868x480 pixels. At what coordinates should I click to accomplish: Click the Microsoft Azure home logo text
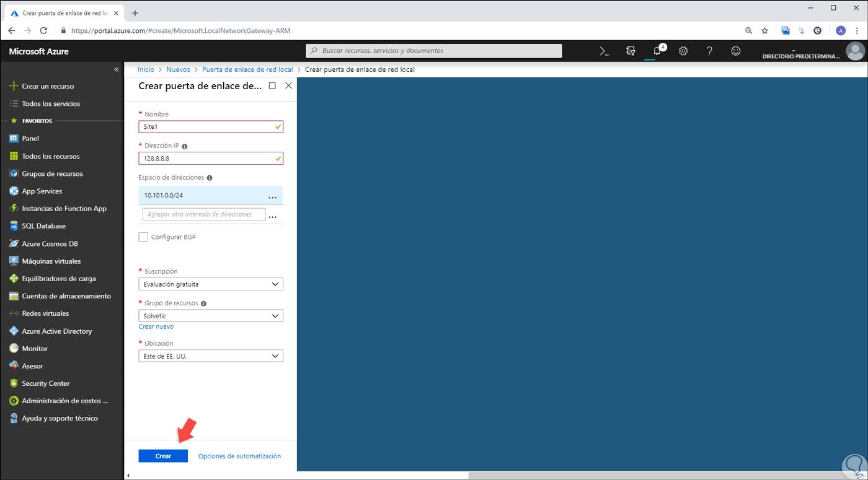[39, 51]
